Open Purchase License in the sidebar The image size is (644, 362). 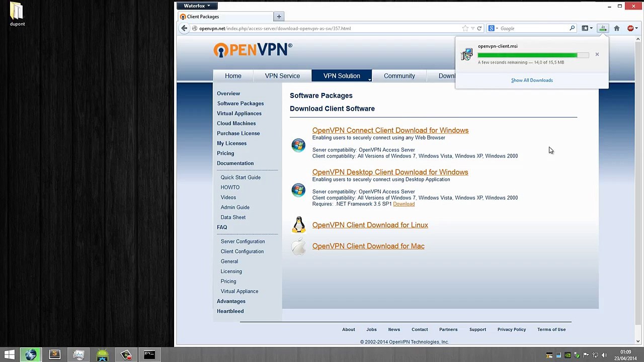[238, 133]
